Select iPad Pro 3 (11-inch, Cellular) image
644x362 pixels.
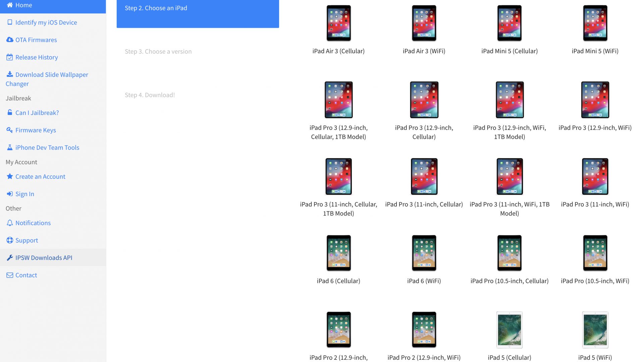pyautogui.click(x=424, y=177)
